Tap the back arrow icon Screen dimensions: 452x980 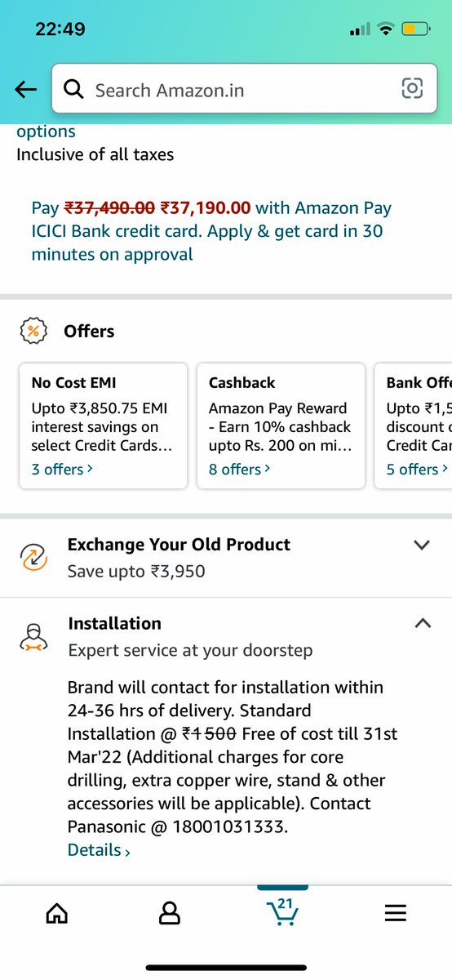26,90
